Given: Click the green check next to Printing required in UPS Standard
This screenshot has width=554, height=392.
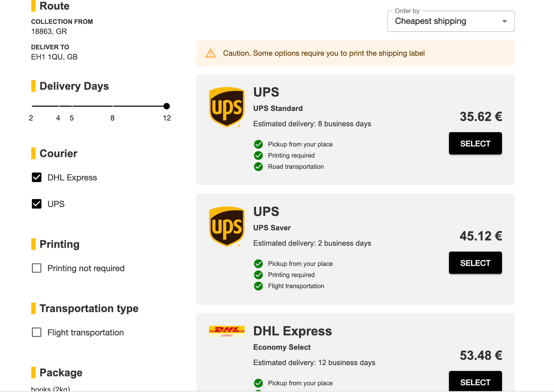Looking at the screenshot, I should pyautogui.click(x=258, y=156).
